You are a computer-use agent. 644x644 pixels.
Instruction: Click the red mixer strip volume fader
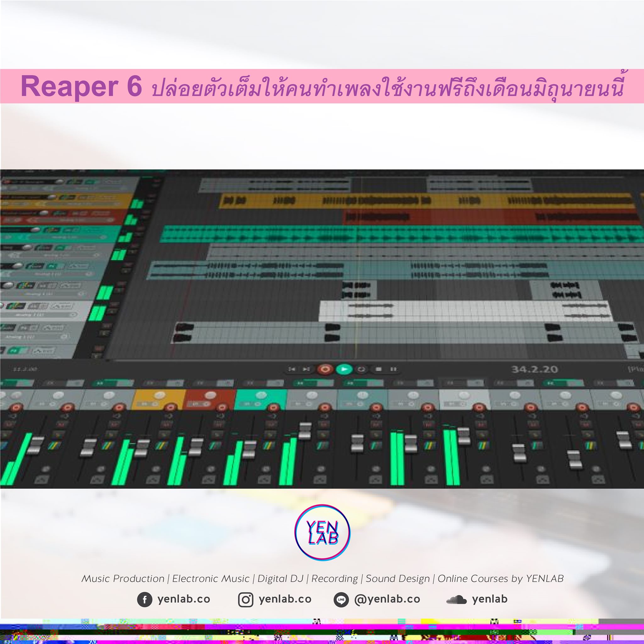(x=196, y=447)
